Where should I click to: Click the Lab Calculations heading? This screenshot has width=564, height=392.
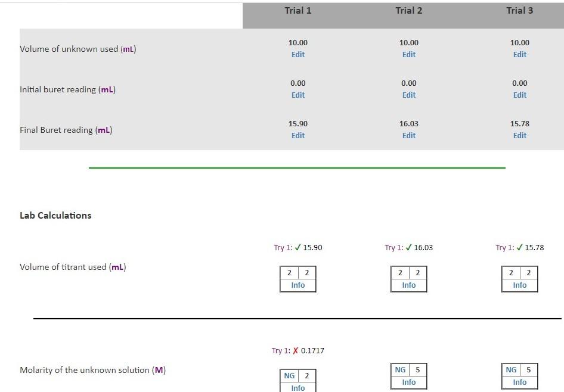55,215
